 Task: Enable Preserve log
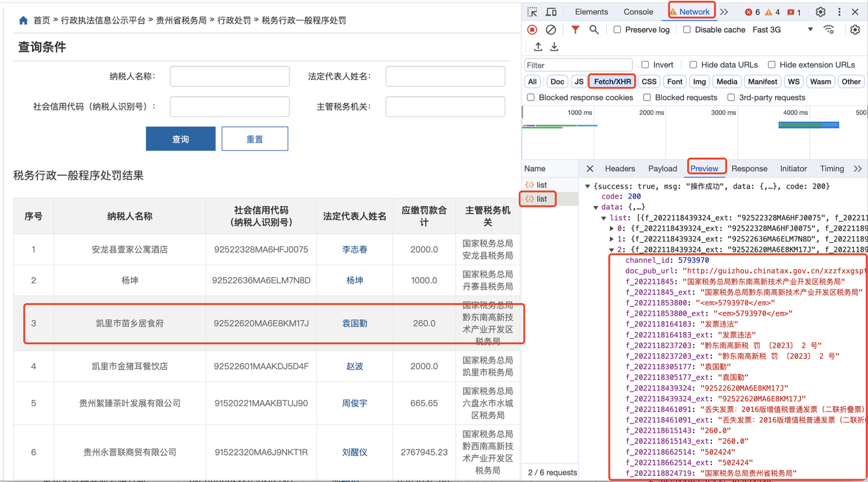[617, 30]
